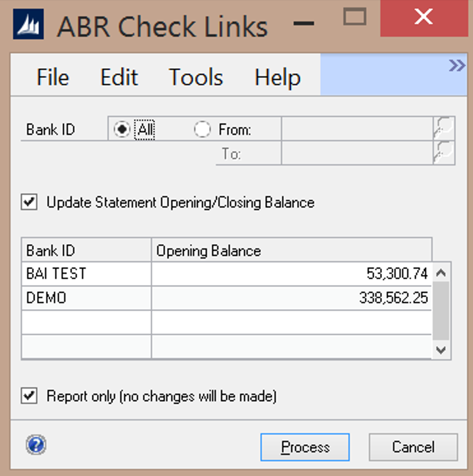The height and width of the screenshot is (476, 473).
Task: Select the BAI TEST bank row
Action: point(87,273)
